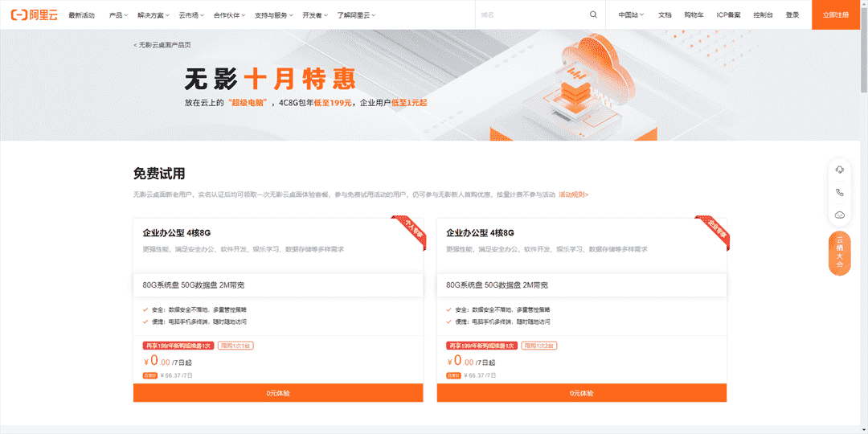Image resolution: width=868 pixels, height=434 pixels.
Task: Click the 登录 link
Action: click(792, 15)
